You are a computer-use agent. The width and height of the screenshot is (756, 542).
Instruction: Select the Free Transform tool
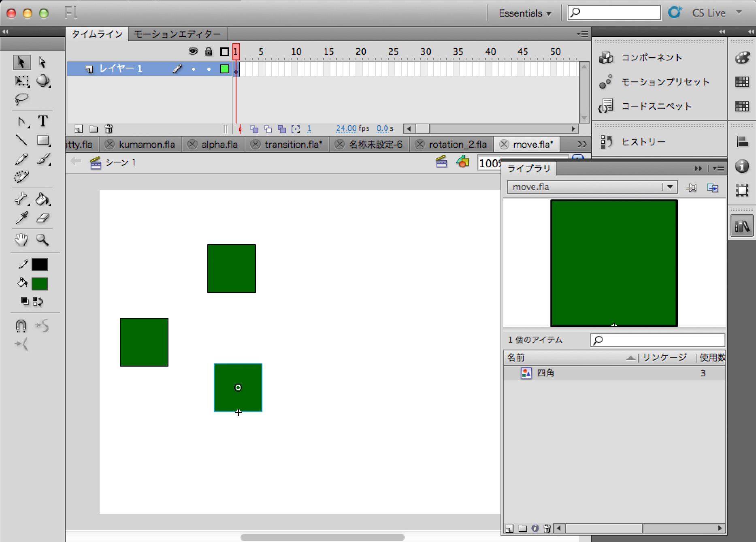pyautogui.click(x=21, y=81)
